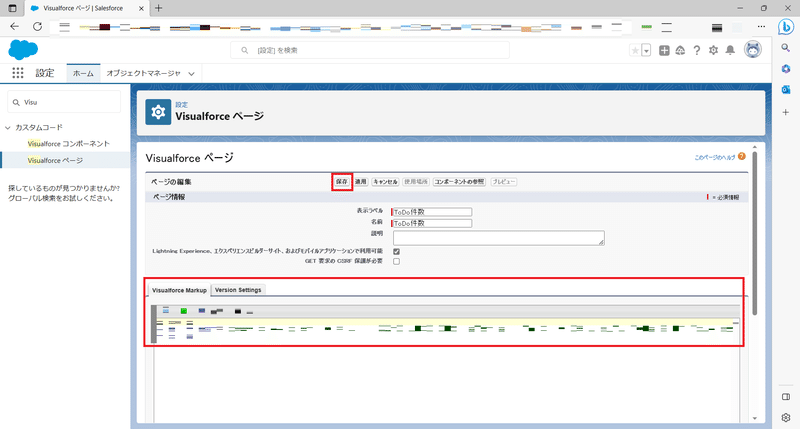800x429 pixels.
Task: Click the global search field
Action: coord(370,50)
